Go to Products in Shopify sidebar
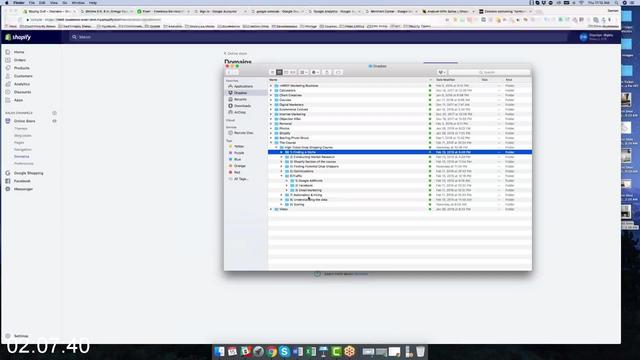Image resolution: width=640 pixels, height=360 pixels. tap(21, 68)
